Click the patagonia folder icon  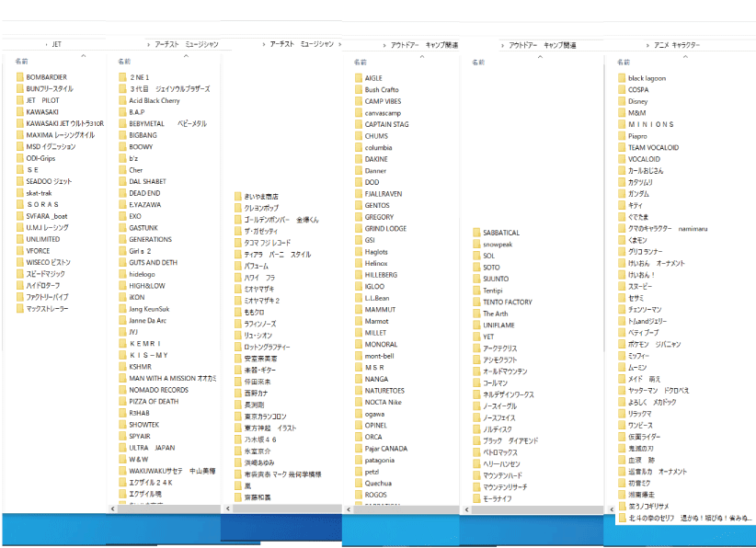[x=359, y=460]
